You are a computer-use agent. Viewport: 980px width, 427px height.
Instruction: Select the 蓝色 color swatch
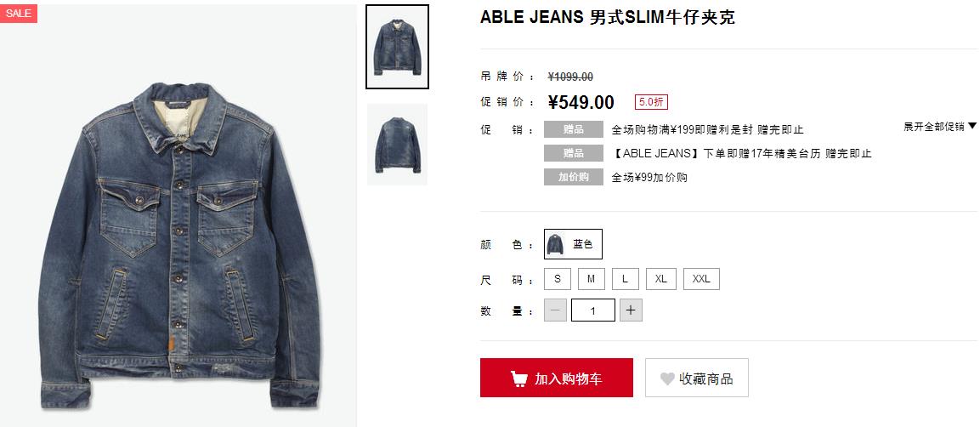[x=573, y=244]
